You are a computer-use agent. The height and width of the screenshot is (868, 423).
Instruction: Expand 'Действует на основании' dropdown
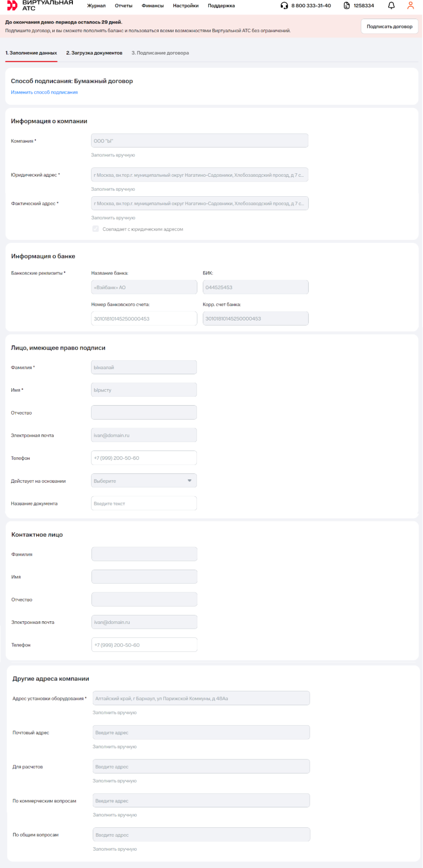click(144, 481)
